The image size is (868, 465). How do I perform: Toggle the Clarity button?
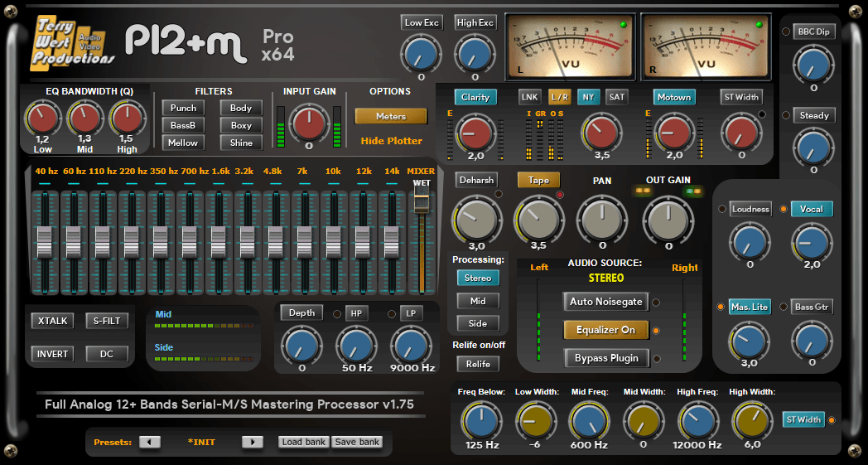pyautogui.click(x=475, y=97)
